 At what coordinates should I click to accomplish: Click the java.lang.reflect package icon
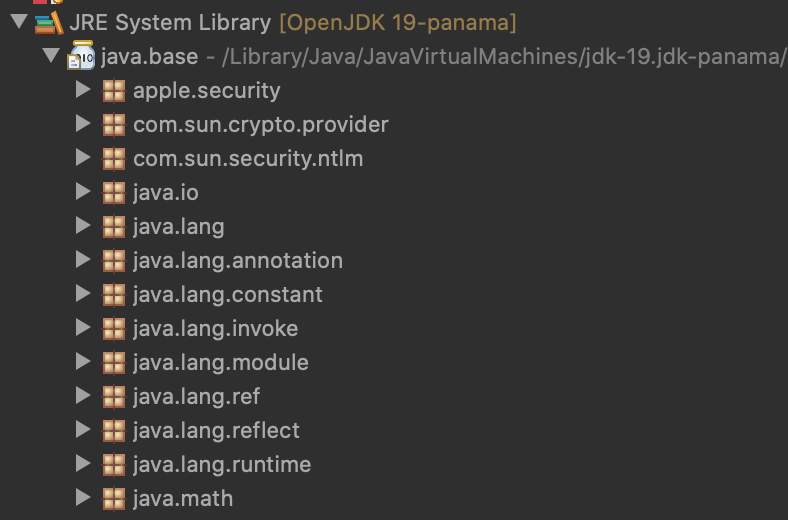coord(114,431)
